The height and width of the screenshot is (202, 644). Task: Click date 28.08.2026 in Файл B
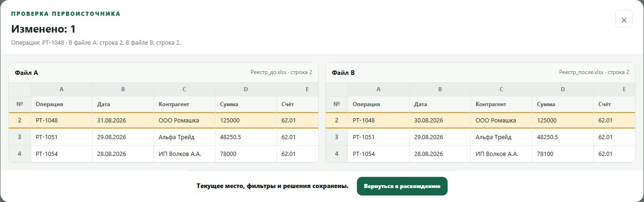(x=440, y=154)
